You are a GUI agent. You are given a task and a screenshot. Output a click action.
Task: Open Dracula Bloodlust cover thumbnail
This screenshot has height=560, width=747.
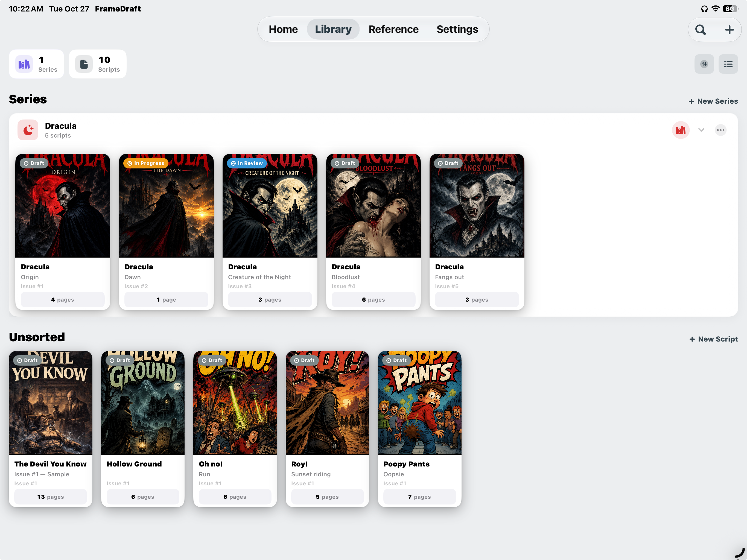(x=373, y=206)
